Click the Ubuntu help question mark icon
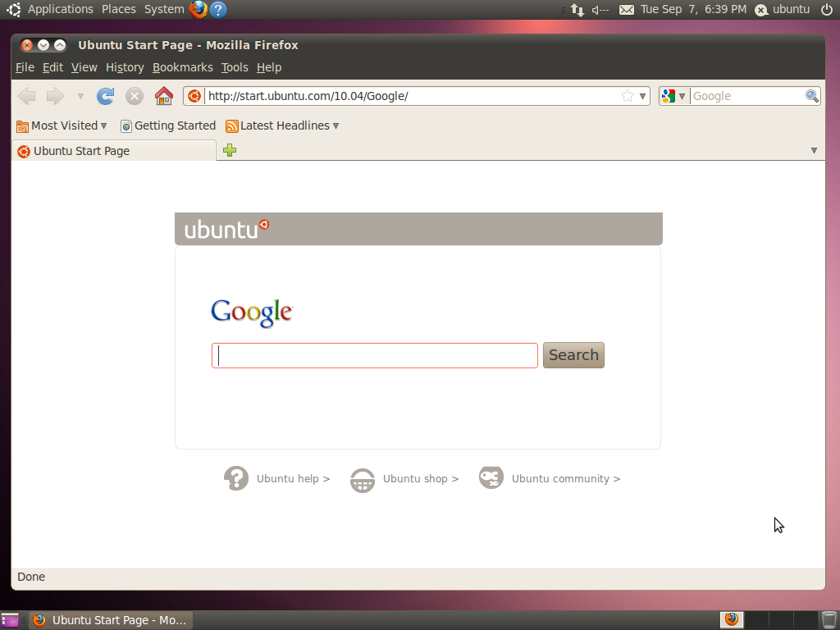The image size is (840, 630). pos(235,478)
